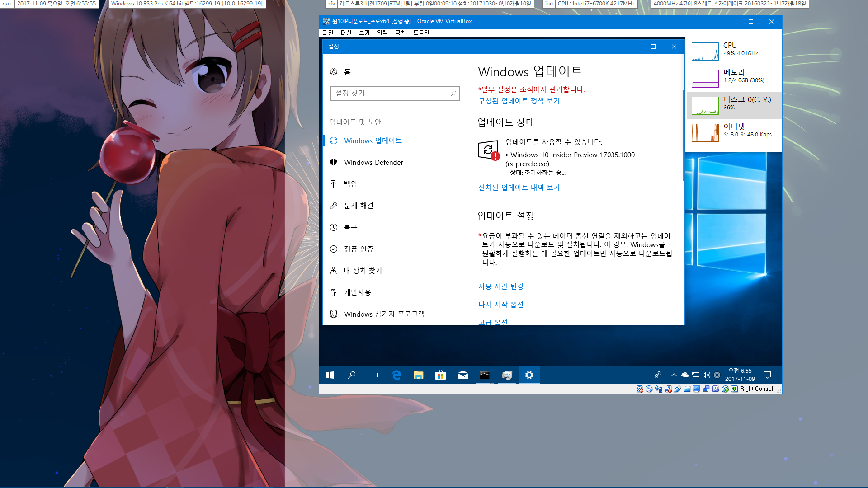The image size is (868, 488).
Task: Expand hidden tray icons chevron
Action: (x=674, y=375)
